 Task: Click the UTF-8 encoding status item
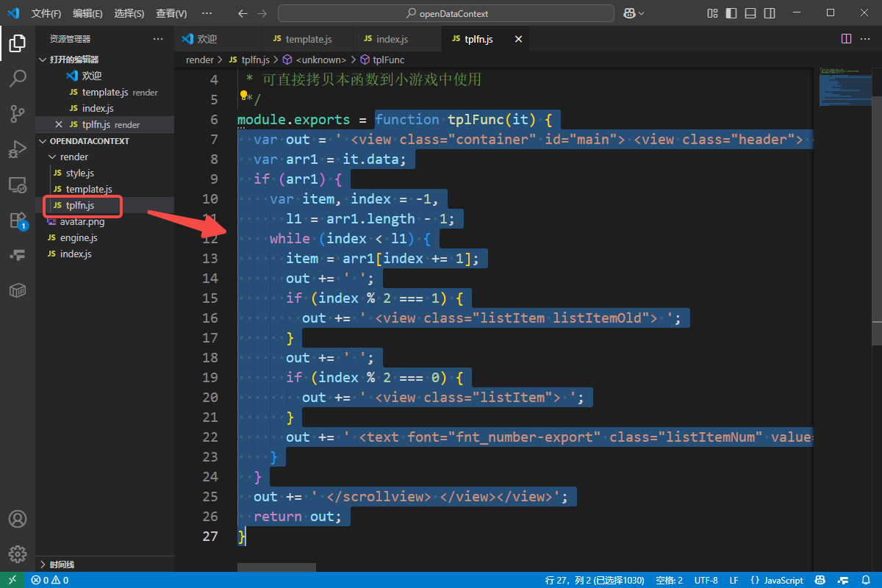click(x=706, y=580)
